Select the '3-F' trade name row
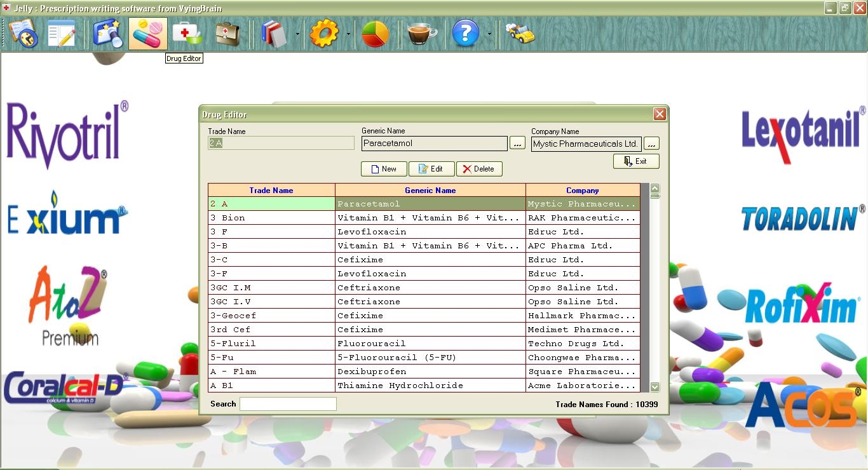 (x=424, y=274)
